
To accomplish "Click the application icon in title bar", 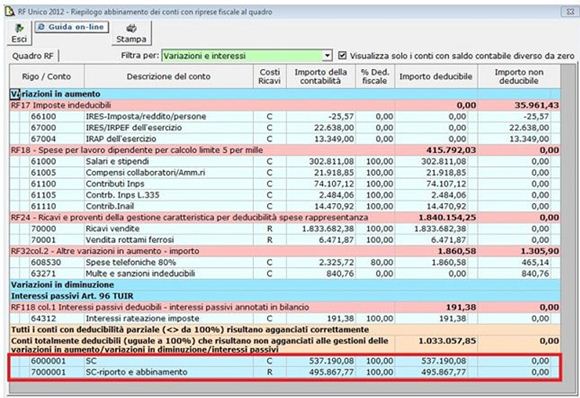I will (10, 11).
